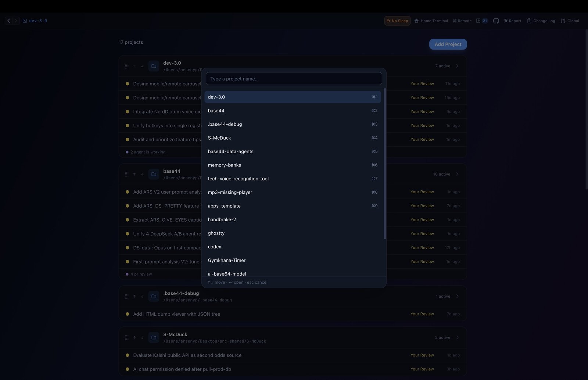Click the .base44-debug drag handle

[126, 296]
